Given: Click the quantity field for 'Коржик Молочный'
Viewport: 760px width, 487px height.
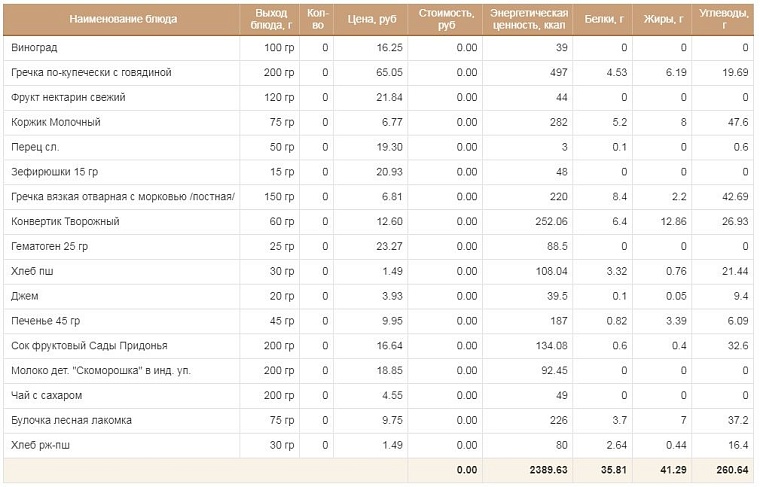Looking at the screenshot, I should (x=317, y=122).
